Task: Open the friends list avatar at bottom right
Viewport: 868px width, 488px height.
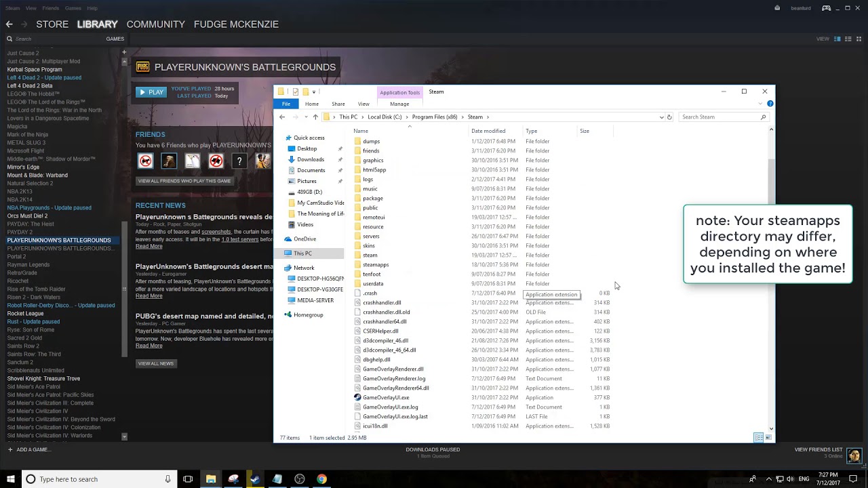Action: pyautogui.click(x=854, y=455)
